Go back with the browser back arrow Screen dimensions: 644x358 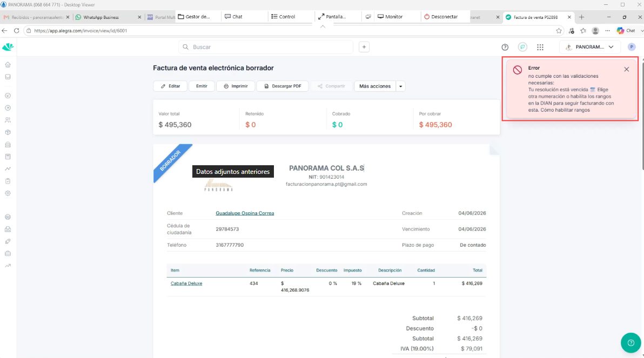coord(4,31)
